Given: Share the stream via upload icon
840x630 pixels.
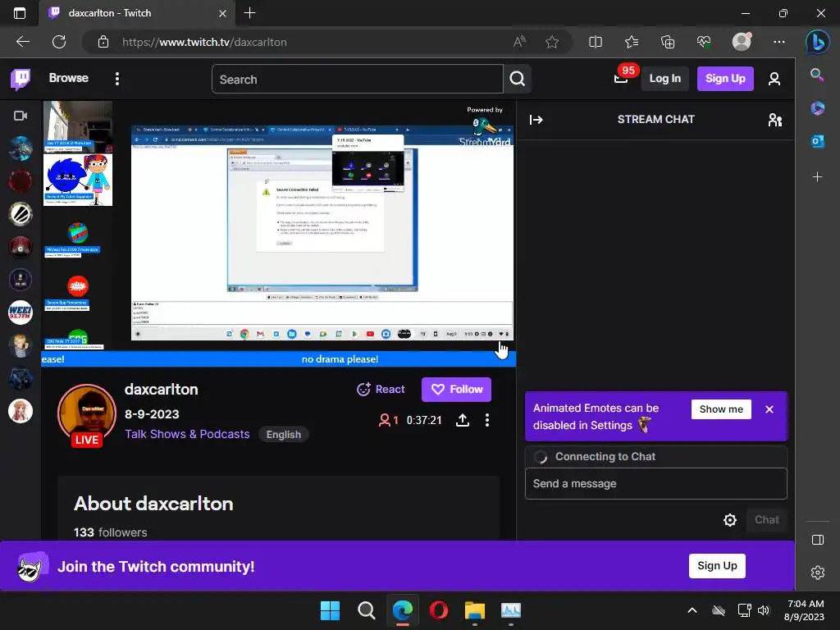Looking at the screenshot, I should click(x=463, y=420).
